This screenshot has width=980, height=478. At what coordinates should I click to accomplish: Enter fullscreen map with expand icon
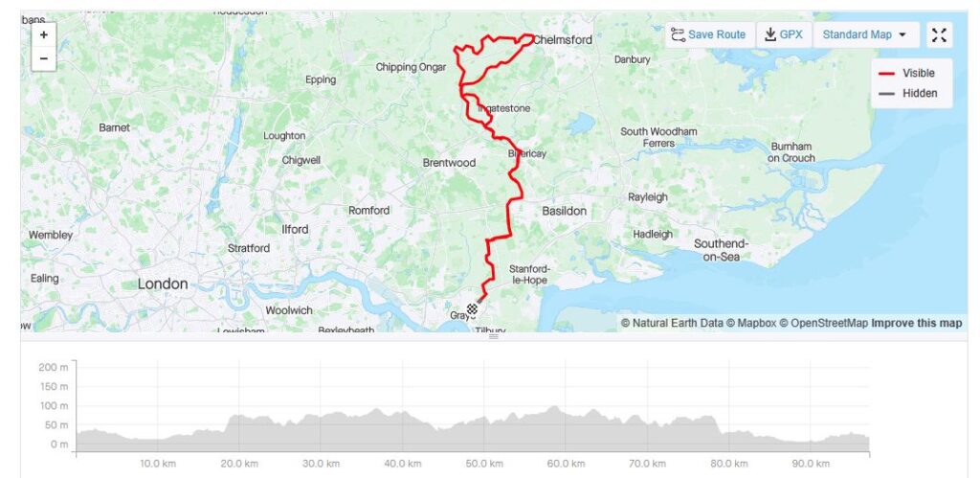(939, 35)
